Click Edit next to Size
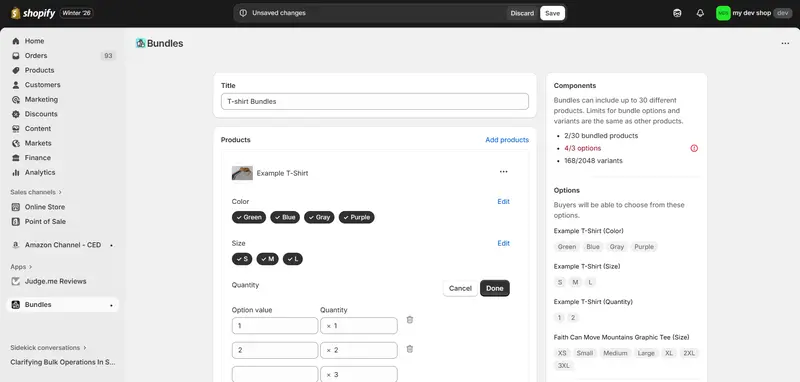800x382 pixels. pyautogui.click(x=504, y=243)
